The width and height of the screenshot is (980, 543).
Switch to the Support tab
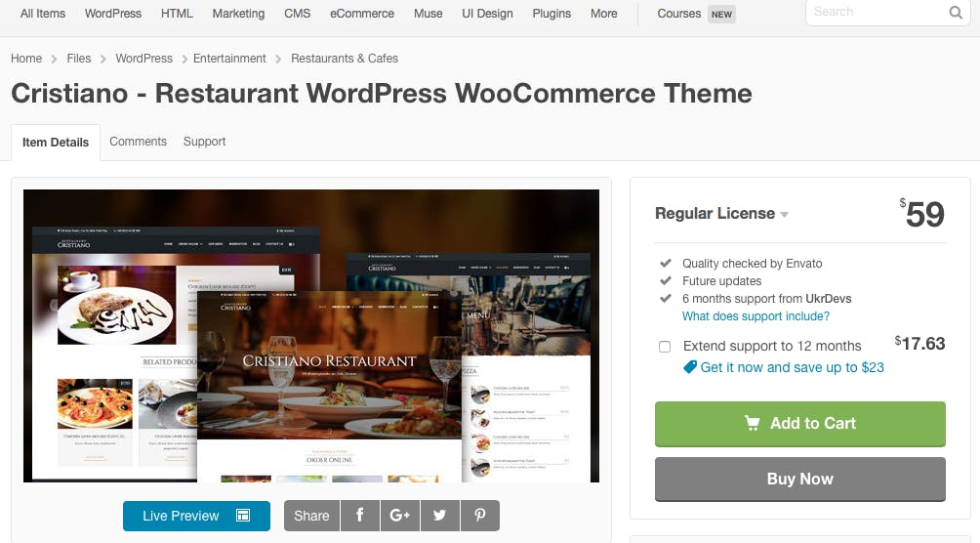tap(204, 142)
